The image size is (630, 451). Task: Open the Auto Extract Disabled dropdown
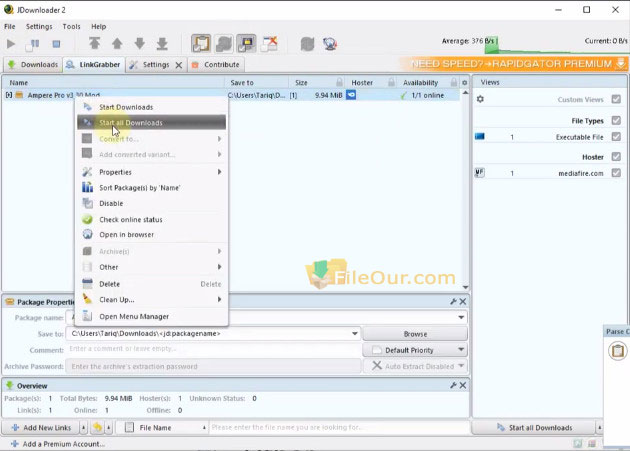(x=461, y=366)
